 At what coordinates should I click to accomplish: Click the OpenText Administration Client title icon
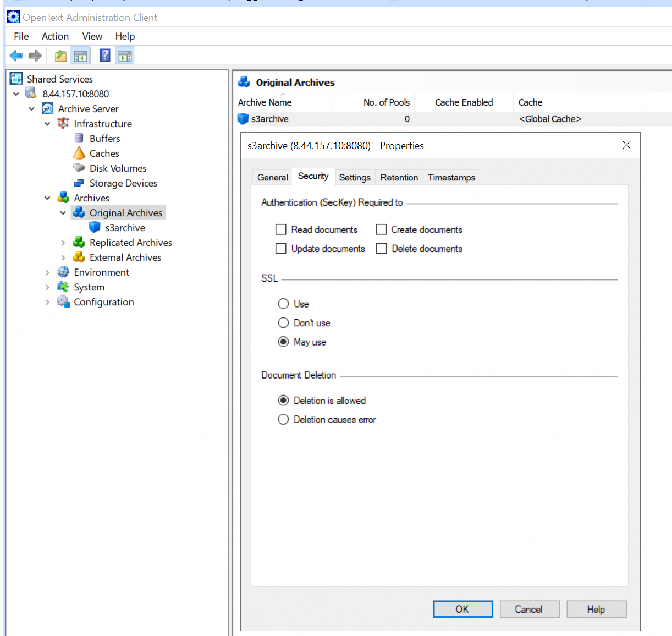13,17
